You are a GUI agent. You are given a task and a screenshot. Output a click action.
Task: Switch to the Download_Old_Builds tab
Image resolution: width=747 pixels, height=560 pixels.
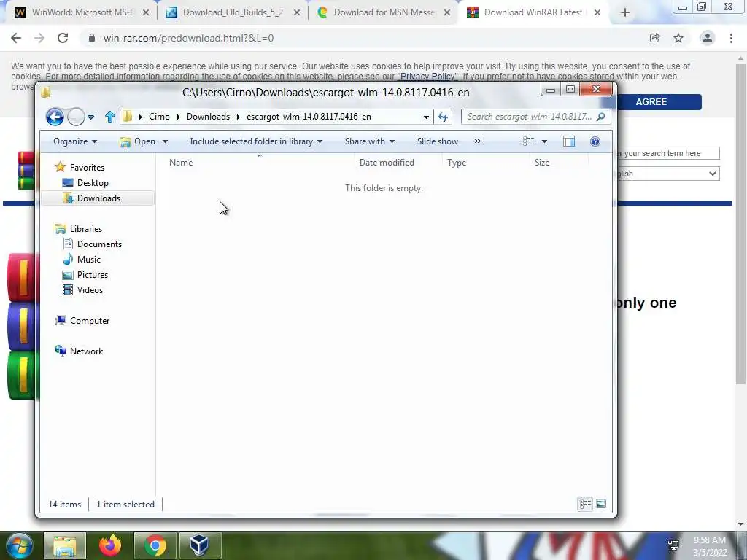pyautogui.click(x=233, y=12)
